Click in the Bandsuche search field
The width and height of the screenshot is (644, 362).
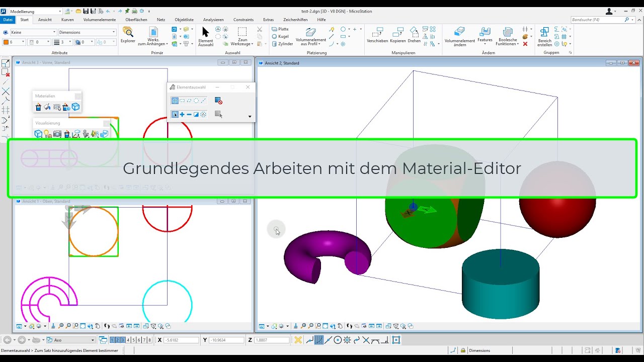pyautogui.click(x=598, y=20)
